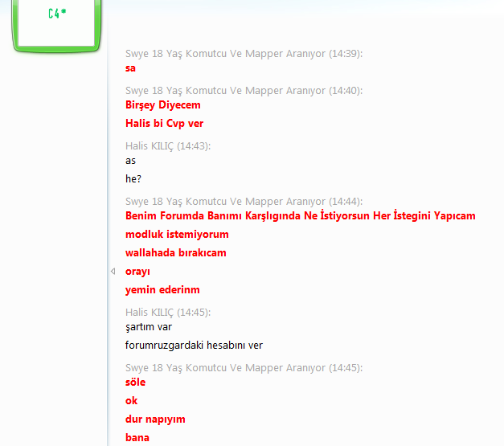This screenshot has height=446, width=504.
Task: Click the 'yemin ederinm' message
Action: tap(162, 290)
